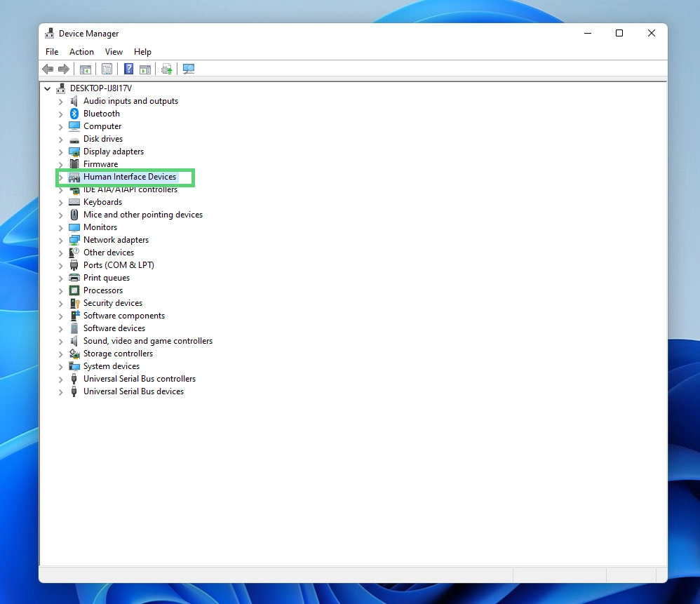Expand Human Interface Devices category
700x604 pixels.
(x=61, y=177)
